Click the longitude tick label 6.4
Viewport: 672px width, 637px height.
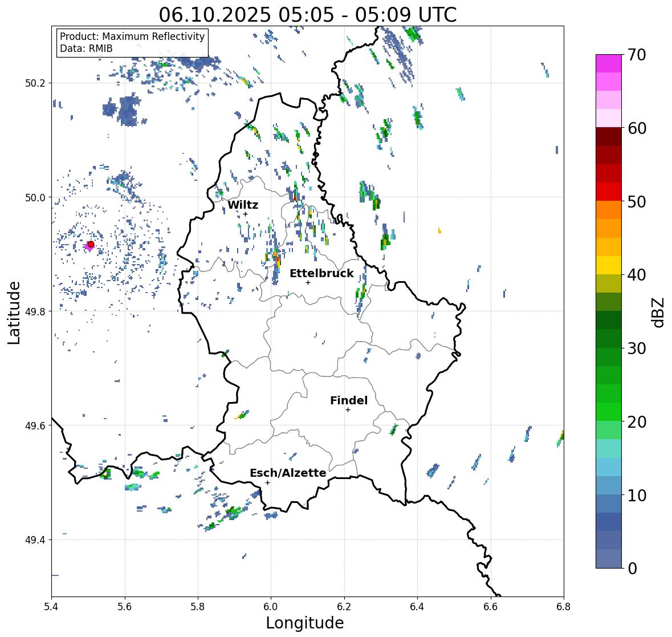pyautogui.click(x=417, y=607)
